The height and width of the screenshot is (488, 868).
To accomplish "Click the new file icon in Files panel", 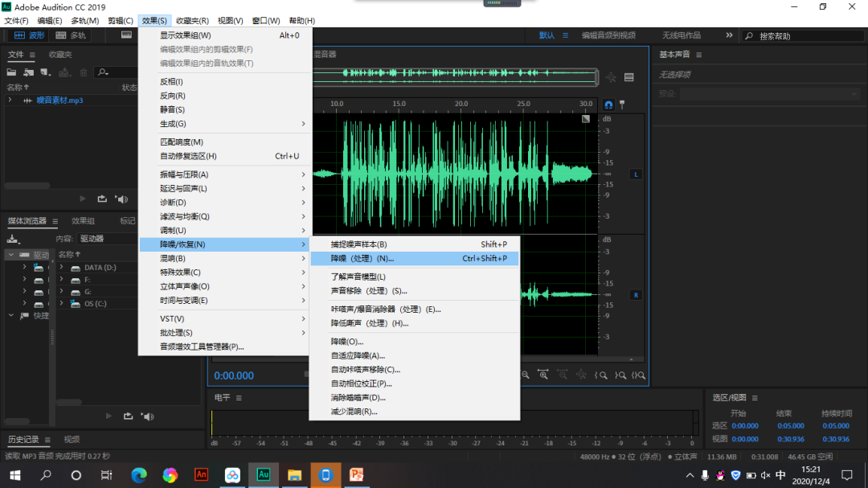I will (46, 72).
